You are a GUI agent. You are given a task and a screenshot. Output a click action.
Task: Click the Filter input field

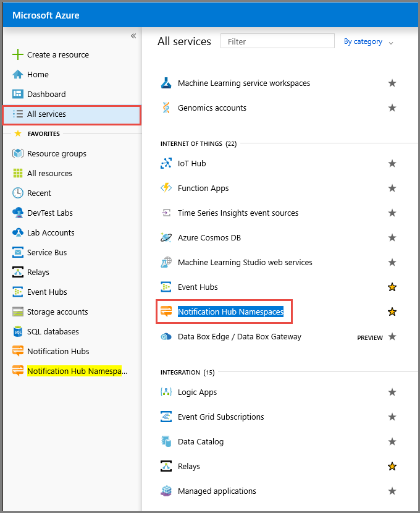[277, 41]
